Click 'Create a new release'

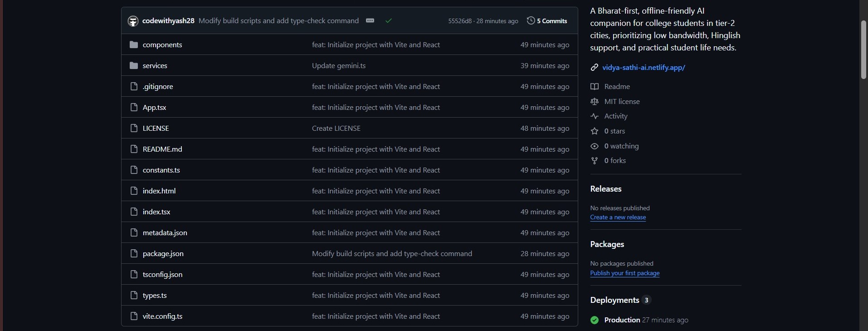[x=618, y=217]
